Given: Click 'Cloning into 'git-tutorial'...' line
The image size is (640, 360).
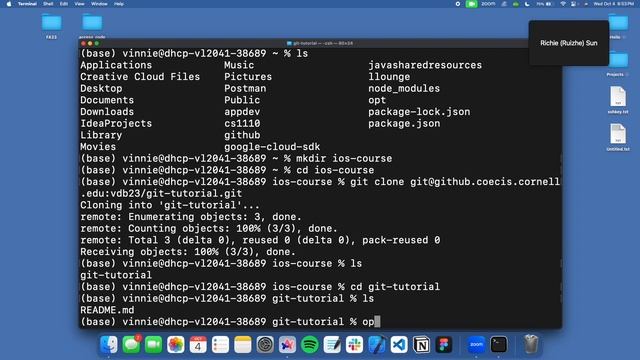Looking at the screenshot, I should click(x=170, y=205).
